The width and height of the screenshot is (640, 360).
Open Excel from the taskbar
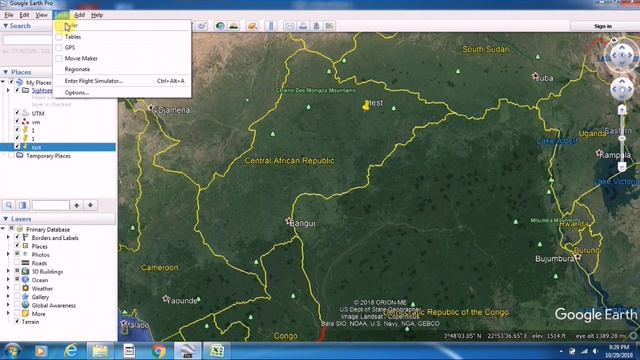[x=217, y=351]
